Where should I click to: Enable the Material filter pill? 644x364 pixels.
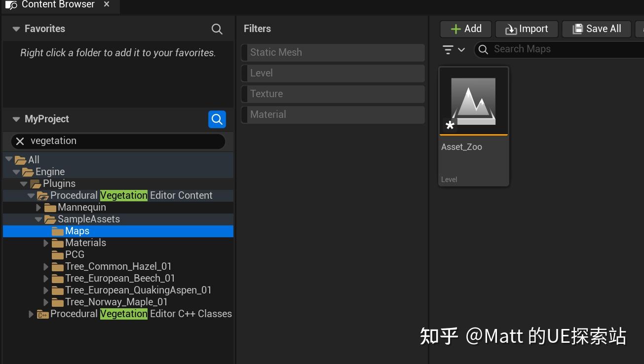click(333, 114)
